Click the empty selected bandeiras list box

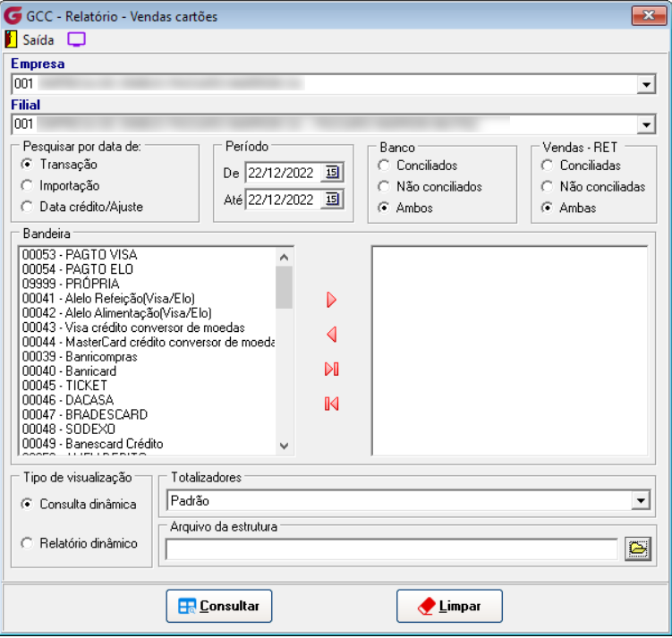click(x=509, y=351)
